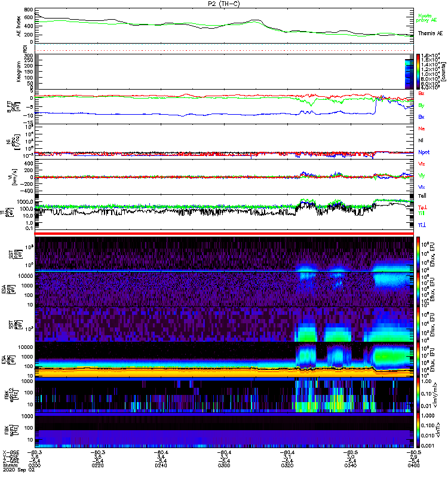Click the "0320" time tick label

tap(287, 465)
